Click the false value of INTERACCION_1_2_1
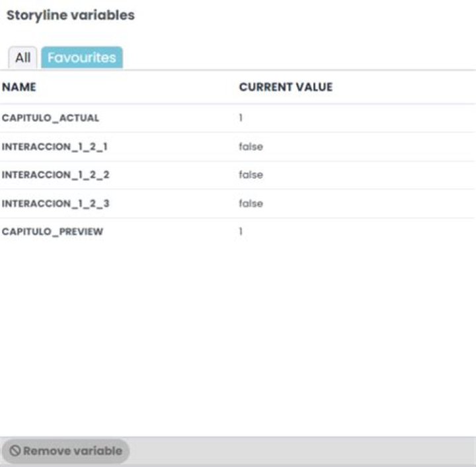 click(x=251, y=147)
